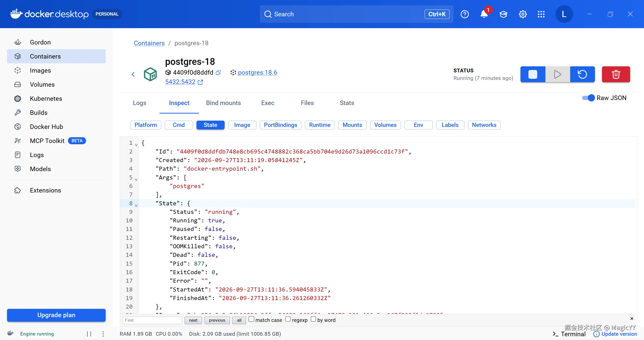Open the Gordon AI assistant

click(56, 42)
